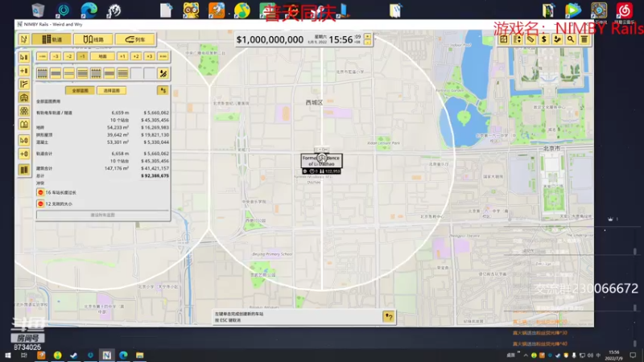
Task: Click the 建设所有蓝图 build button
Action: [103, 215]
